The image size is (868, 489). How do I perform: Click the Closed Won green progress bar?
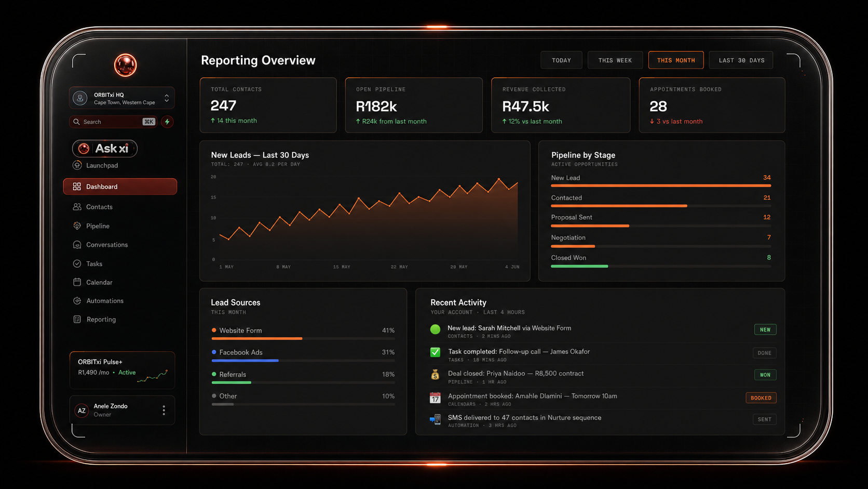(579, 266)
